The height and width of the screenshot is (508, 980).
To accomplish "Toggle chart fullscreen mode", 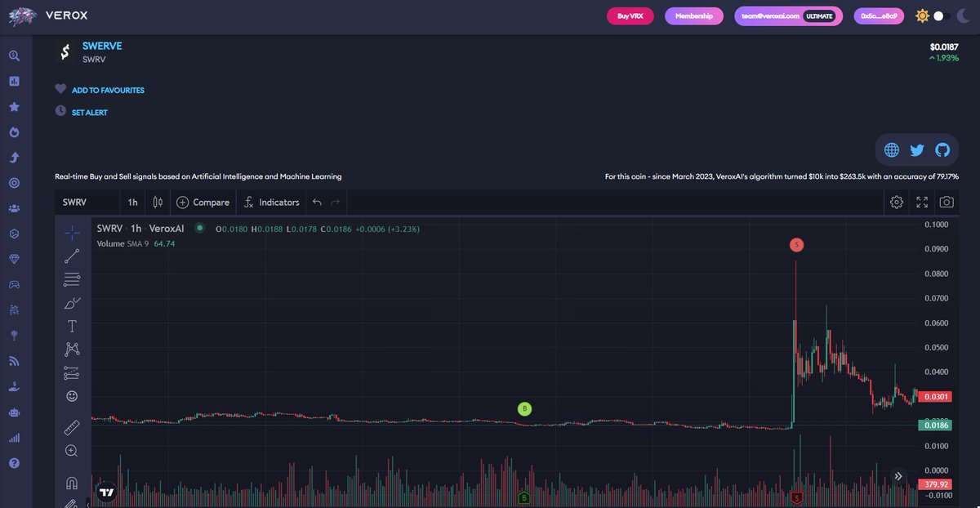I will click(922, 202).
